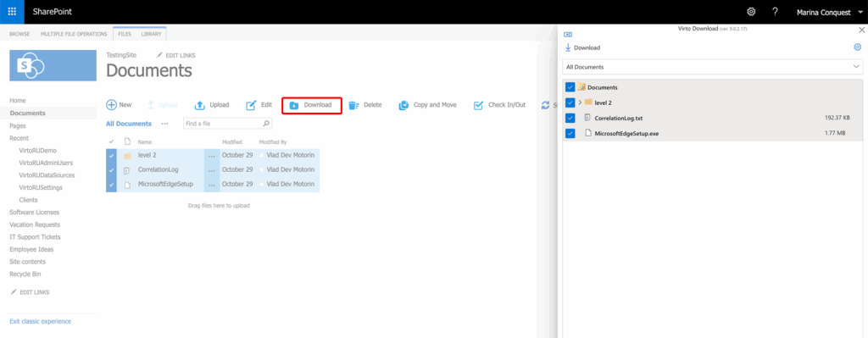
Task: Click the MicrosoftEdgeSetup.exe file icon in panel
Action: 587,133
